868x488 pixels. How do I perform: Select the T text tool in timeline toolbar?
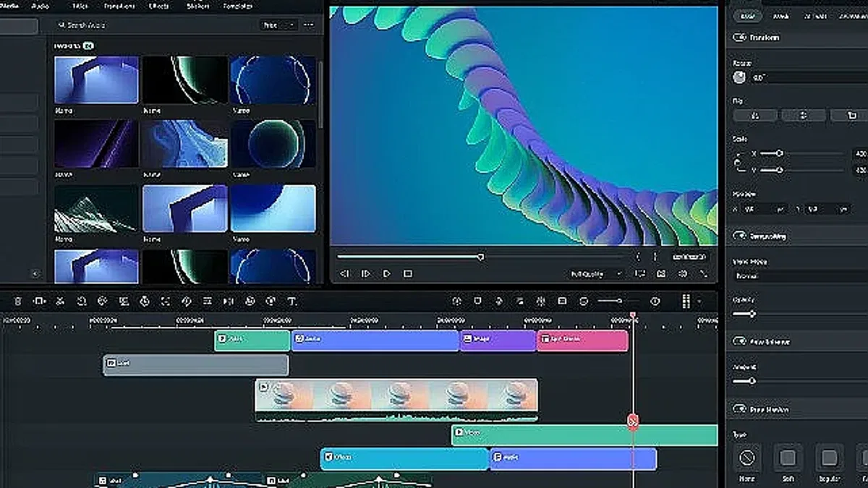click(292, 301)
